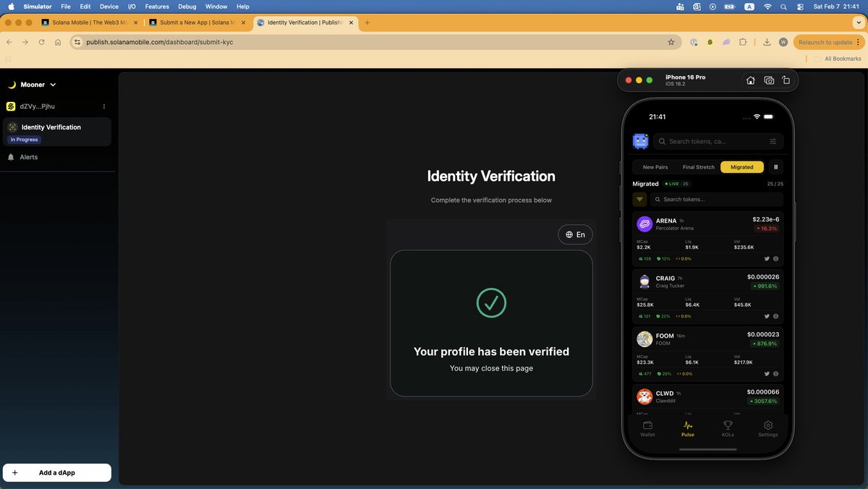
Task: Open the Wallet tab in the phone app
Action: coord(647,429)
